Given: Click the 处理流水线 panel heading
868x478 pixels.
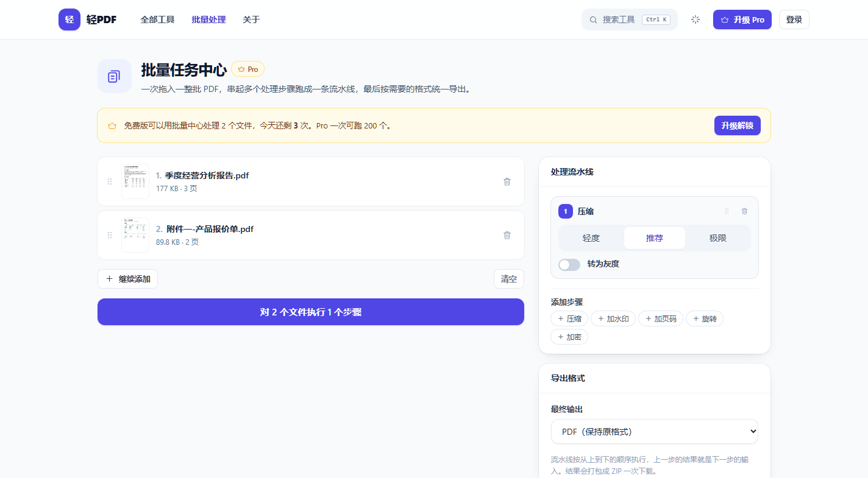Looking at the screenshot, I should click(x=572, y=172).
